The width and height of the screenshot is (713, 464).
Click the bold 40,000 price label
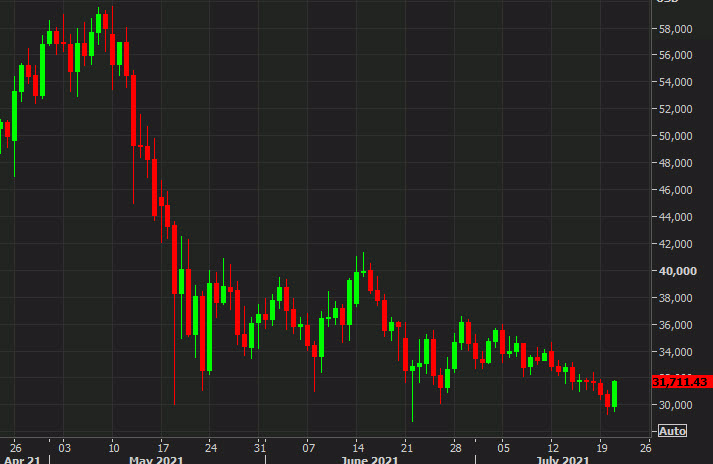pos(678,271)
